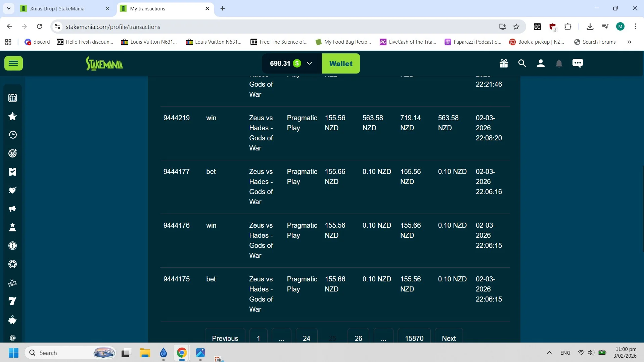Click the sidebar star favorites icon

pos(13,116)
